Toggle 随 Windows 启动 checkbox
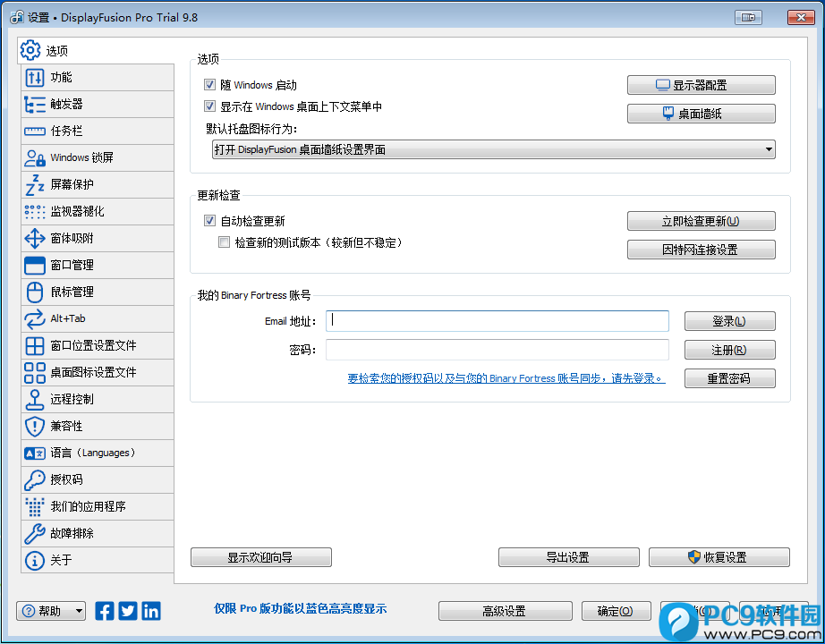 click(x=209, y=85)
